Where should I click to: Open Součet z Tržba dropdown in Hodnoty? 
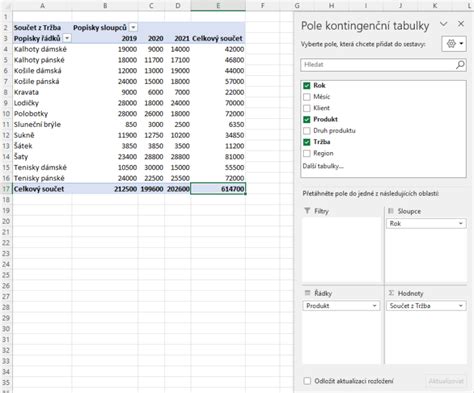[x=461, y=306]
